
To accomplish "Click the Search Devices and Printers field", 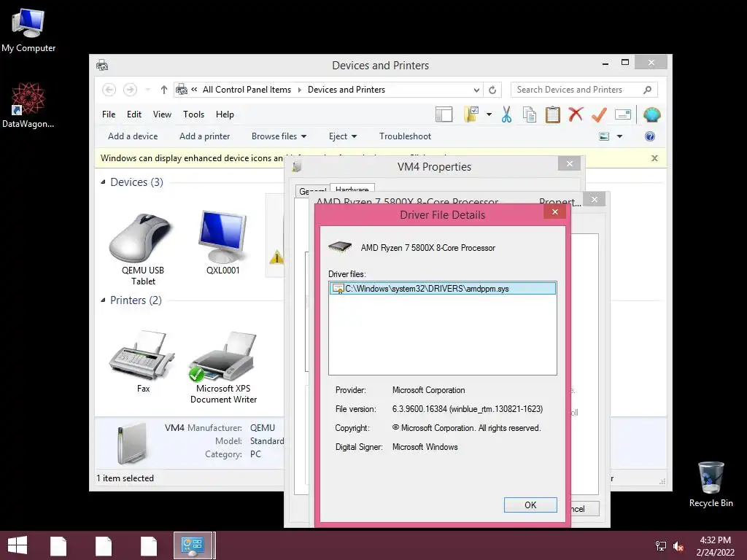I will tap(584, 90).
